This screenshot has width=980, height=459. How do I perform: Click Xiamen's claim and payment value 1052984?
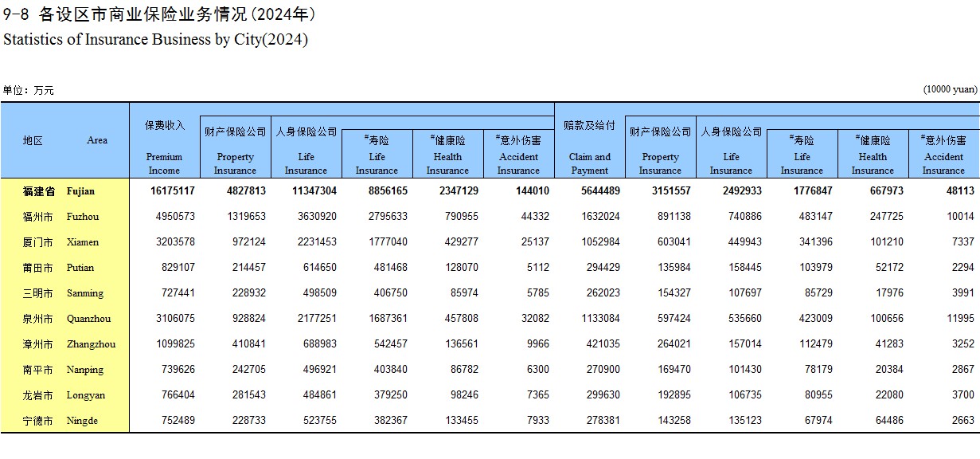pyautogui.click(x=599, y=242)
